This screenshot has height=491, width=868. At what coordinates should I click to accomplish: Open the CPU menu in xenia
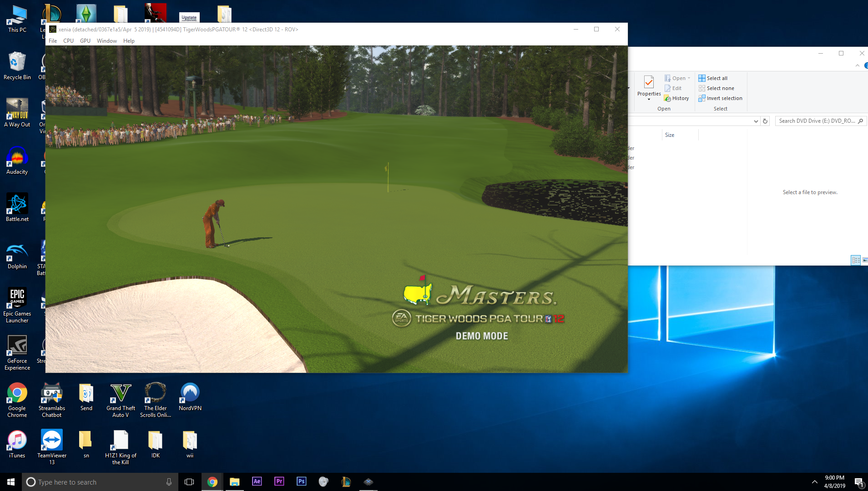[68, 41]
